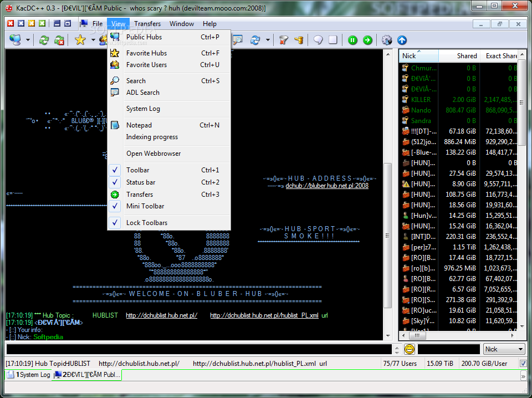Image resolution: width=532 pixels, height=398 pixels.
Task: Open the File menu
Action: [x=98, y=24]
